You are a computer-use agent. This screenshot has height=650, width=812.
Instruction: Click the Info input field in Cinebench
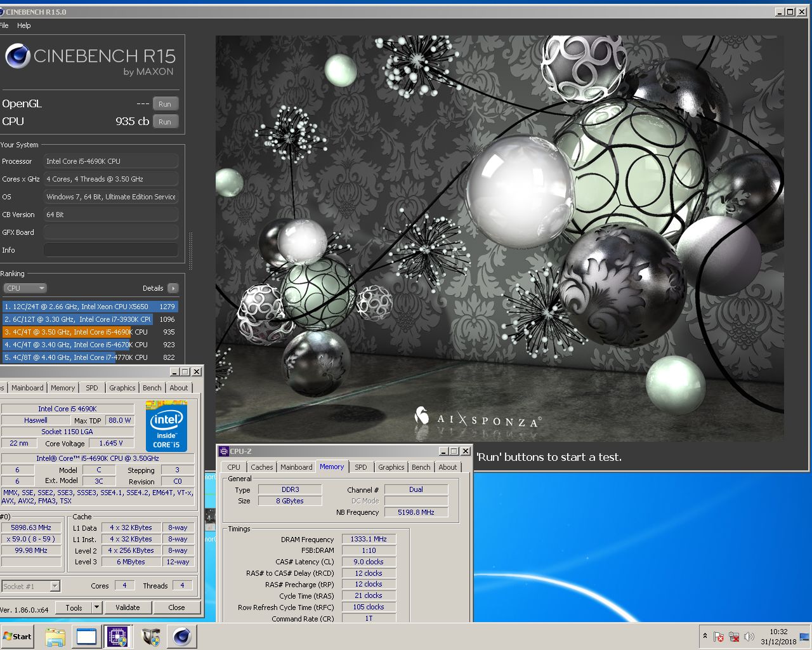111,250
